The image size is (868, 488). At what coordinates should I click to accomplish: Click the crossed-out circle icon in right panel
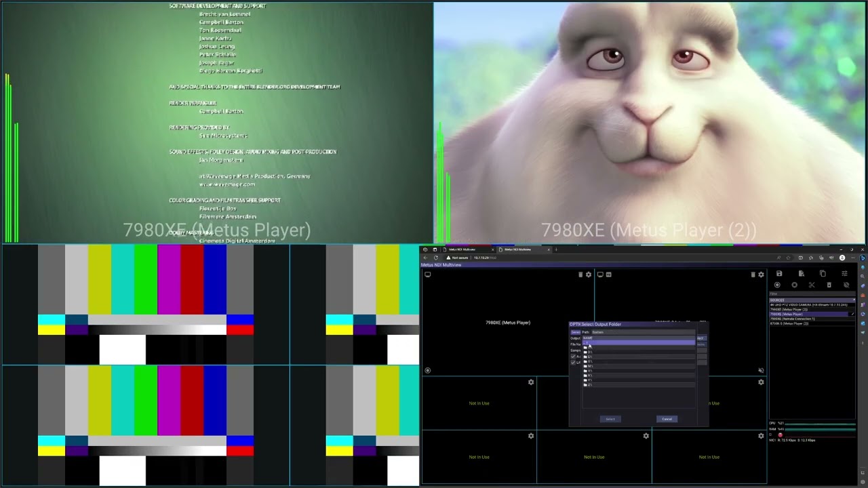coord(846,285)
